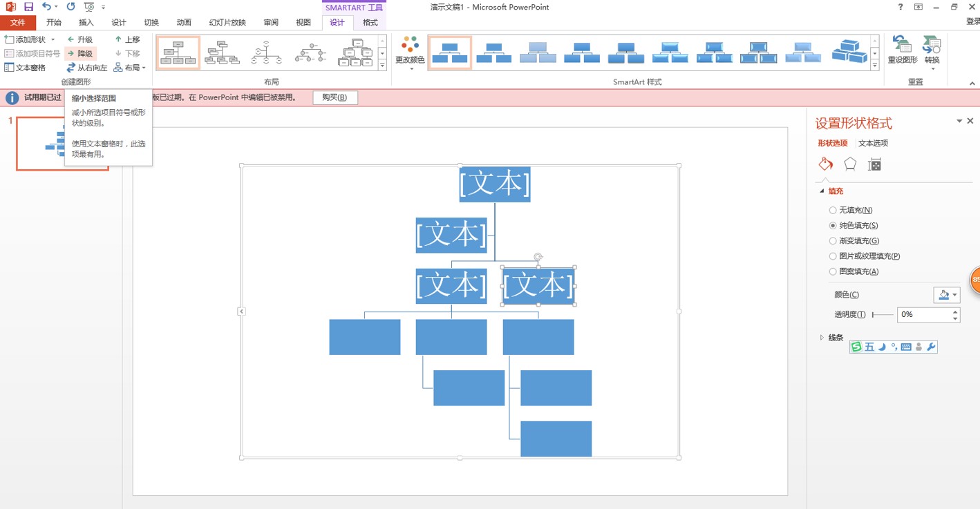The height and width of the screenshot is (509, 980).
Task: Click the 透明度 percentage field
Action: 924,315
